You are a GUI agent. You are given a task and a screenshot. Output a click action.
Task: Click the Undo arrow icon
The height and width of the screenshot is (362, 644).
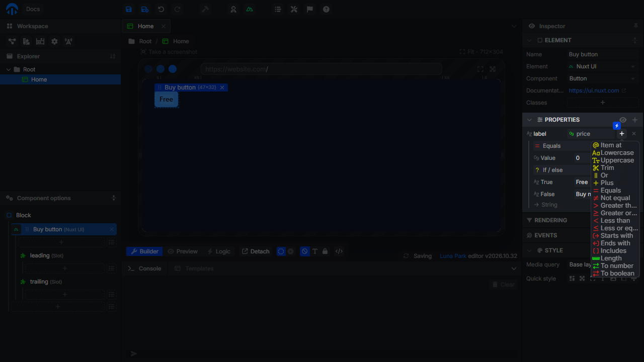(x=161, y=9)
